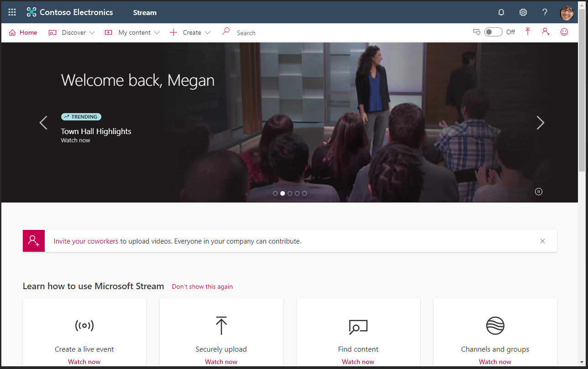
Task: Open the help question mark
Action: point(545,12)
